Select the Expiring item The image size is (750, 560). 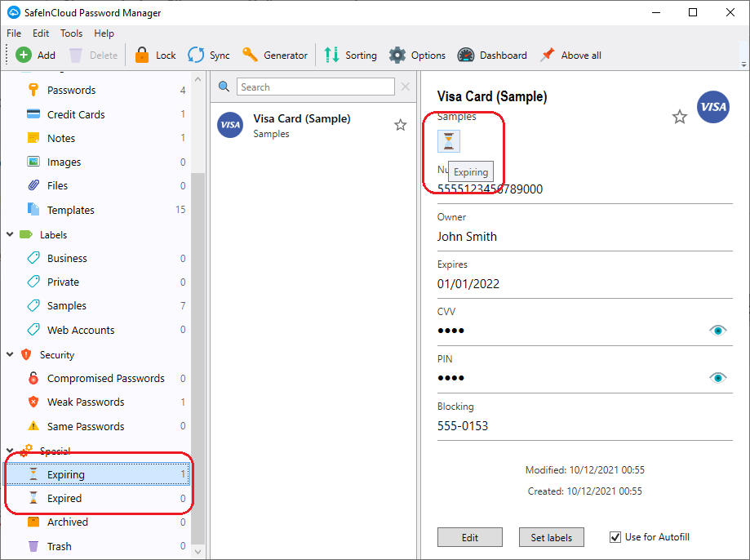pyautogui.click(x=97, y=474)
